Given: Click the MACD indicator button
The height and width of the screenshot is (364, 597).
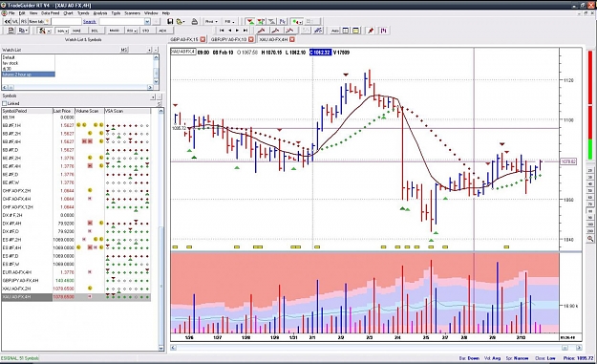Looking at the screenshot, I should 115,31.
